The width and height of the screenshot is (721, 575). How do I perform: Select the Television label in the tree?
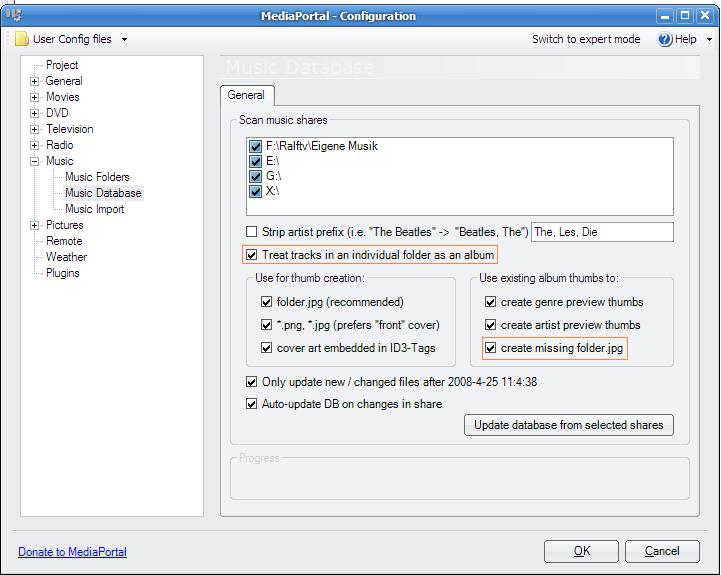pos(69,129)
